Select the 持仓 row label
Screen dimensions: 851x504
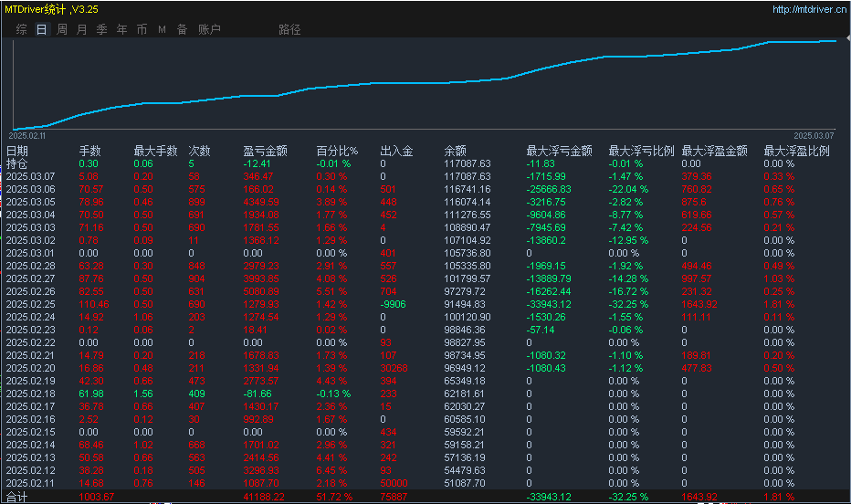point(16,163)
